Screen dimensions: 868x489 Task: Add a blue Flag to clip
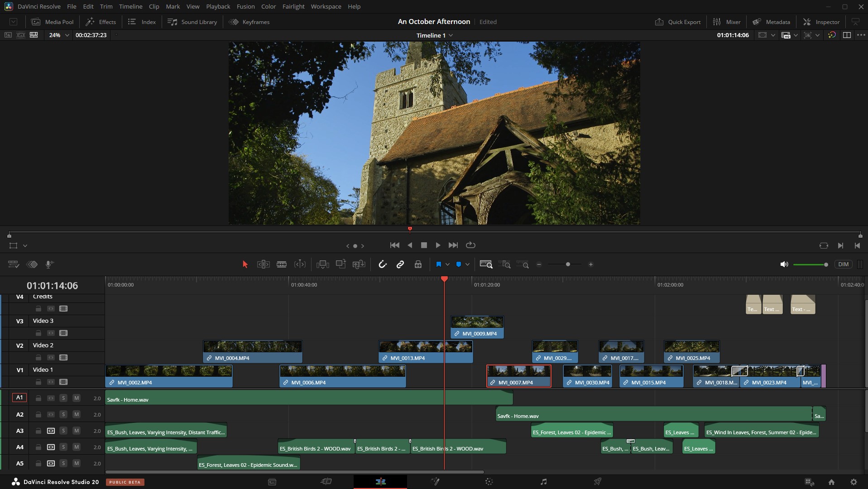(438, 264)
